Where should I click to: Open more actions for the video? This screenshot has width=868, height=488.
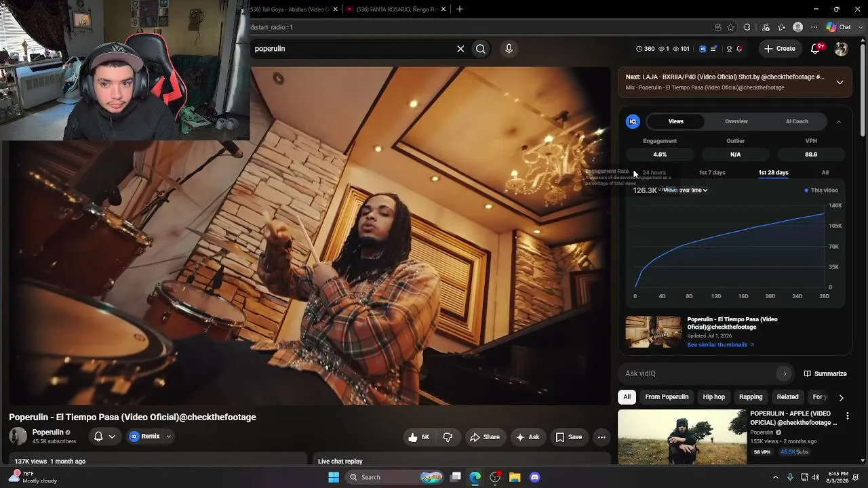[601, 437]
